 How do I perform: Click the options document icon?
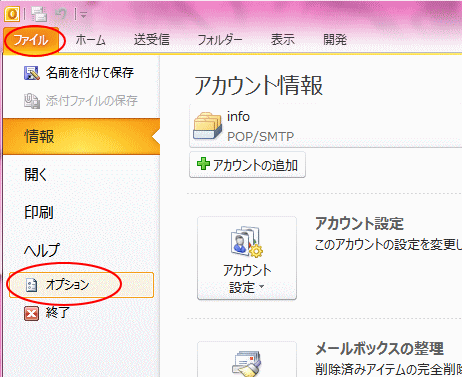click(31, 285)
